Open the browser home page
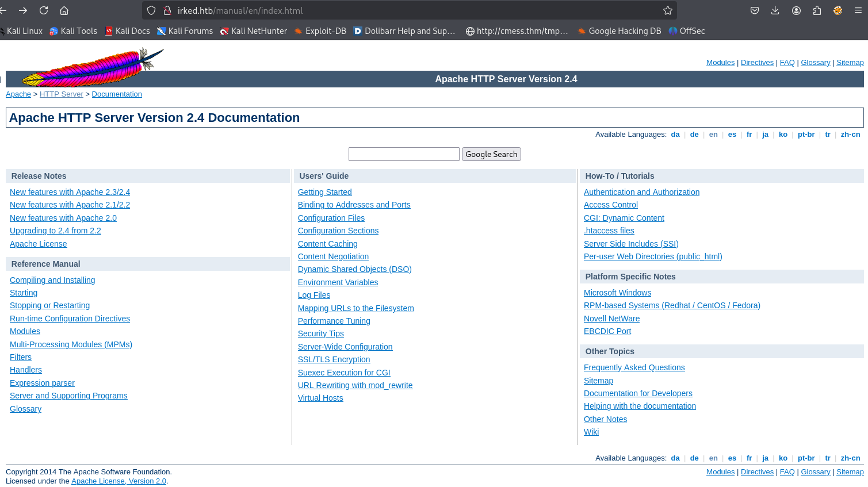Image resolution: width=868 pixels, height=487 pixels. coord(64,10)
